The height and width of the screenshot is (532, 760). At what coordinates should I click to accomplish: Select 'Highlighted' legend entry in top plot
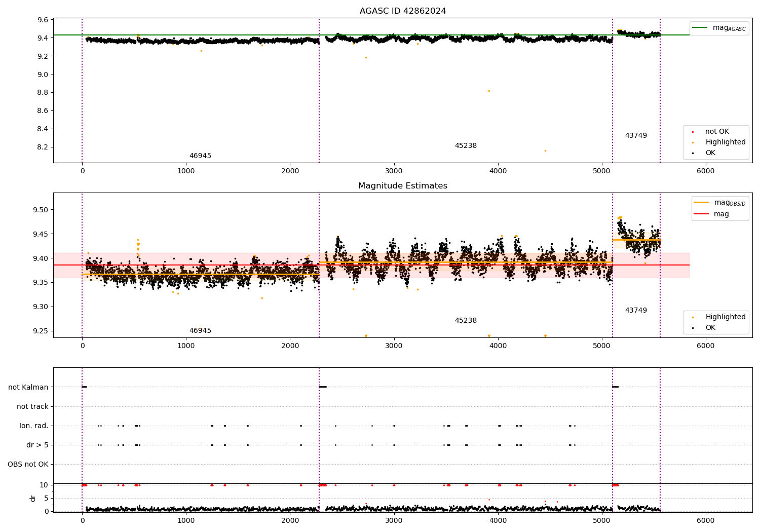click(726, 142)
